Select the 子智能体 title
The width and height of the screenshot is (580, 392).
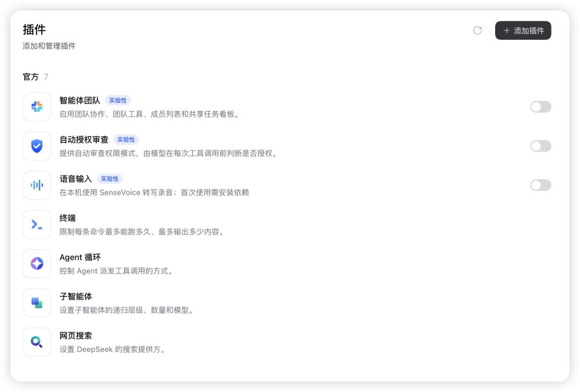(x=76, y=296)
